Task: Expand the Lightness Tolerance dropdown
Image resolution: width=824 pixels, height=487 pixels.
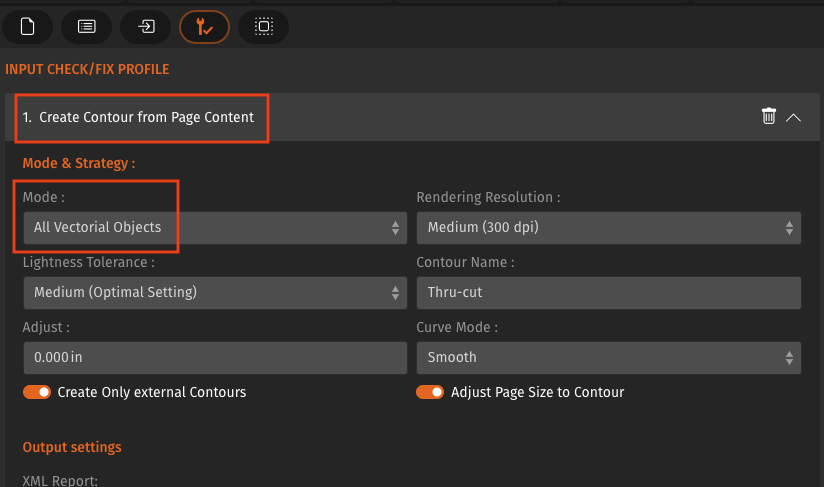Action: (x=214, y=293)
